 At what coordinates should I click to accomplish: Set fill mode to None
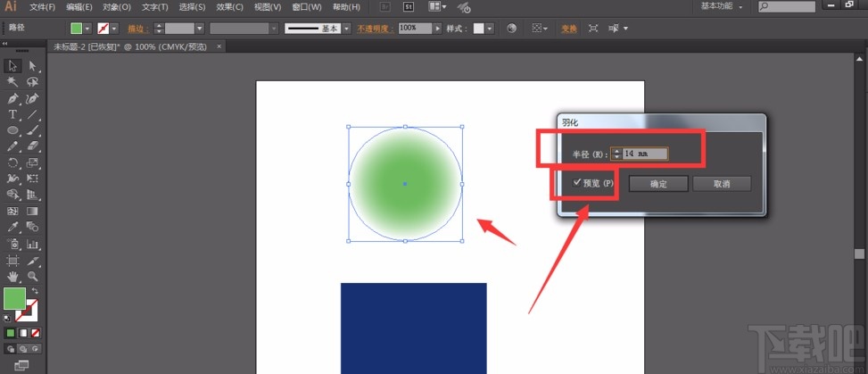pos(36,333)
